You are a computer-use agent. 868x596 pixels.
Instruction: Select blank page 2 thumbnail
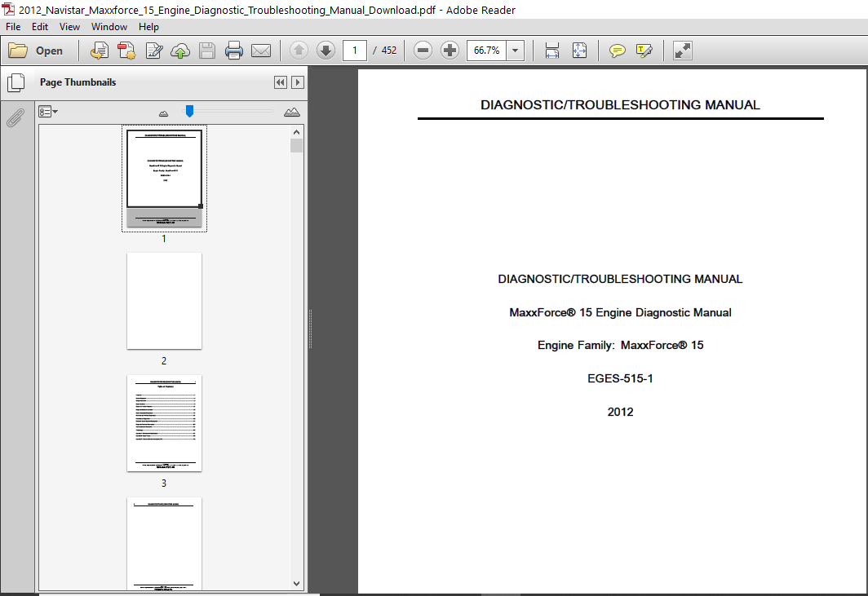165,301
